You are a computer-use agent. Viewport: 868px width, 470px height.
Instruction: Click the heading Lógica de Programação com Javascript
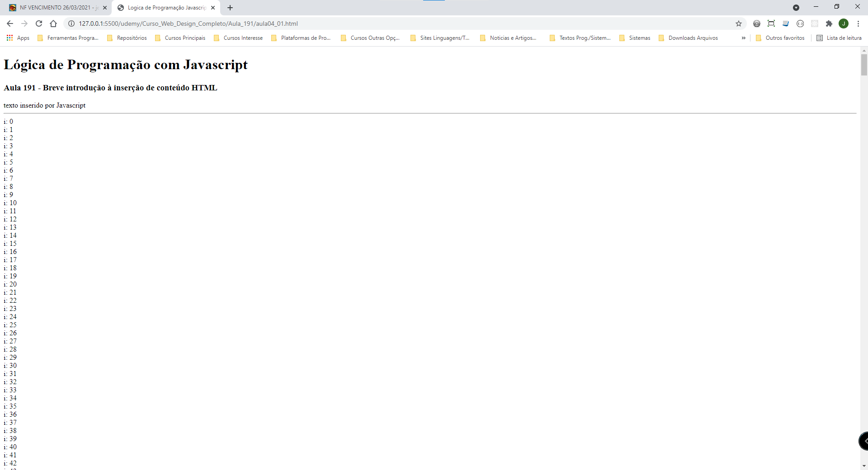[126, 65]
